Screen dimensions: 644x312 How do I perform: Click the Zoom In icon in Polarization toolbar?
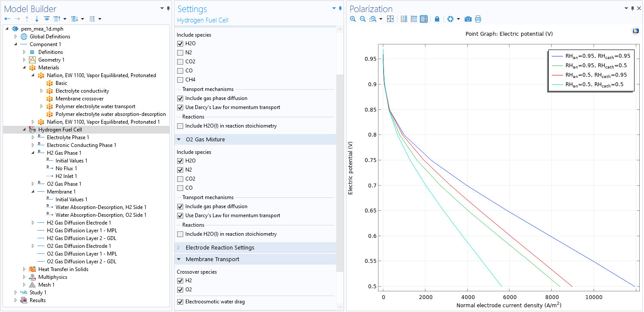click(353, 19)
